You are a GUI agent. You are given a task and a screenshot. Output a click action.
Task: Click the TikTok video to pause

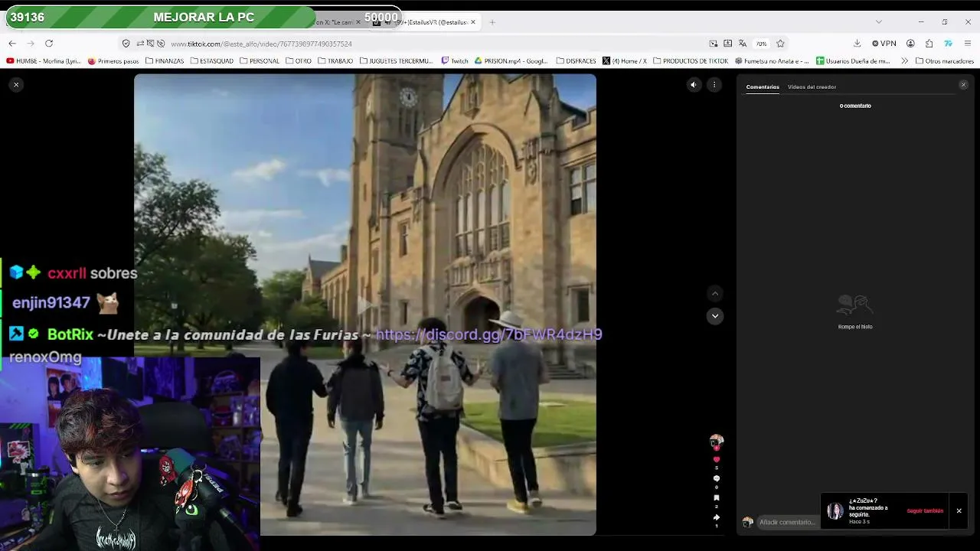coord(364,305)
